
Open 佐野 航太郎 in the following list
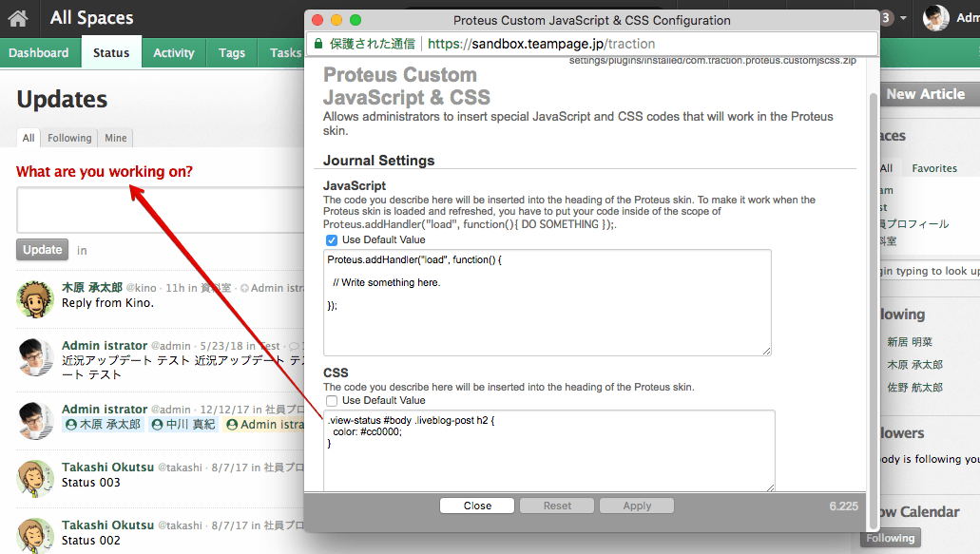[915, 388]
